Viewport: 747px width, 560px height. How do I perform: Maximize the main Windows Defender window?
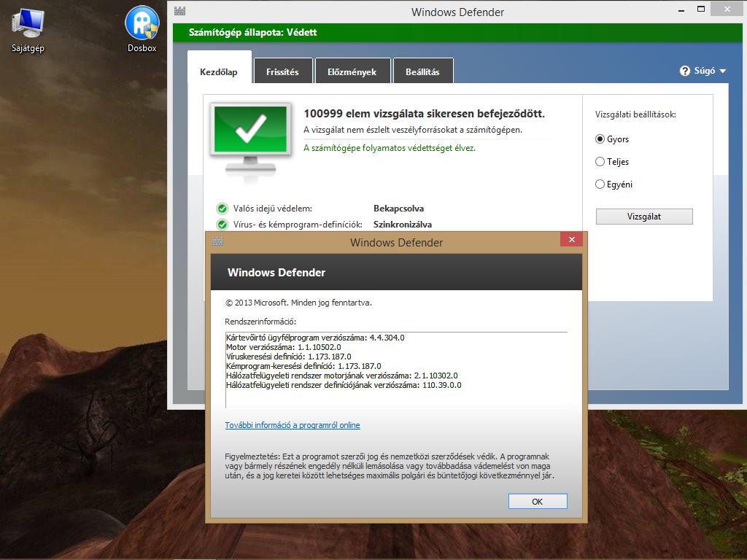tap(701, 9)
